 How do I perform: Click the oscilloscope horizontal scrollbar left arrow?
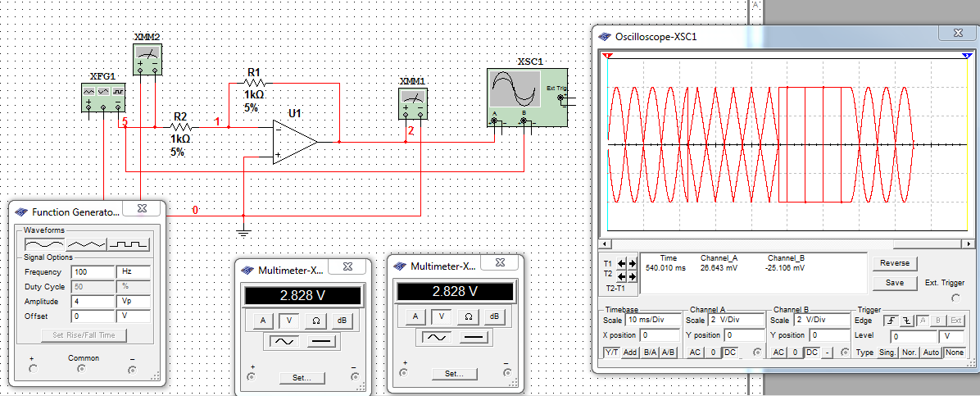coord(604,244)
